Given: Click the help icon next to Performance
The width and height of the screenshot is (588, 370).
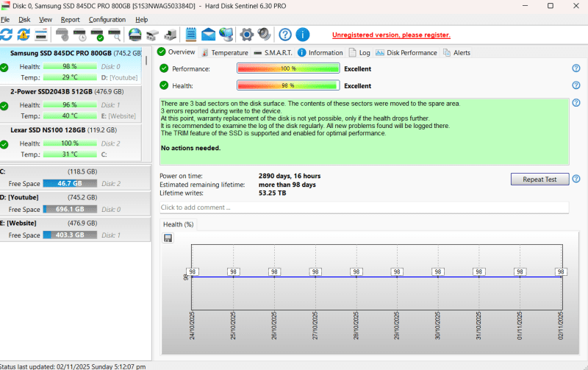Looking at the screenshot, I should pos(576,68).
